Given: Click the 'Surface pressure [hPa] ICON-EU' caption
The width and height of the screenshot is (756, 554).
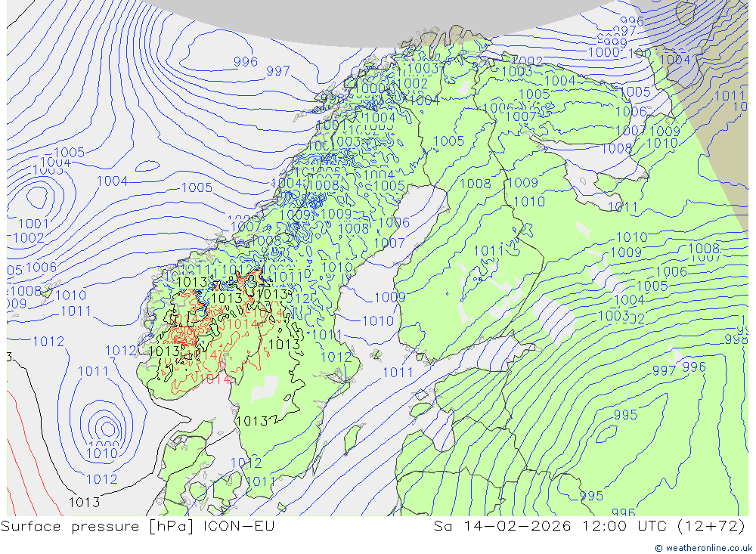Looking at the screenshot, I should point(138,525).
